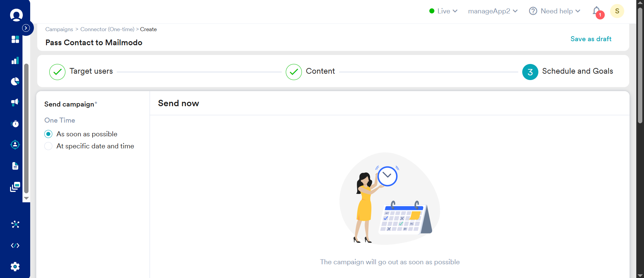The width and height of the screenshot is (644, 278).
Task: Select "As soon as possible" radio option
Action: point(48,134)
